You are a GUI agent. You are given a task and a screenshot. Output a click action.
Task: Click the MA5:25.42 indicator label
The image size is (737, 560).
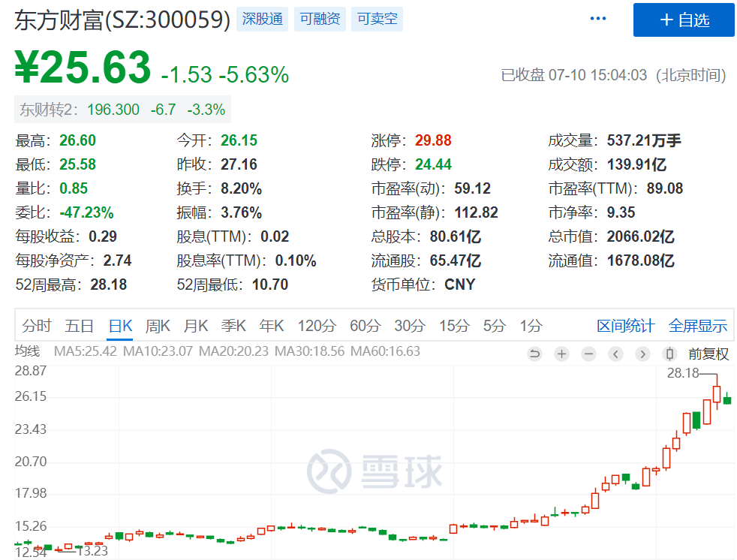[x=85, y=351]
